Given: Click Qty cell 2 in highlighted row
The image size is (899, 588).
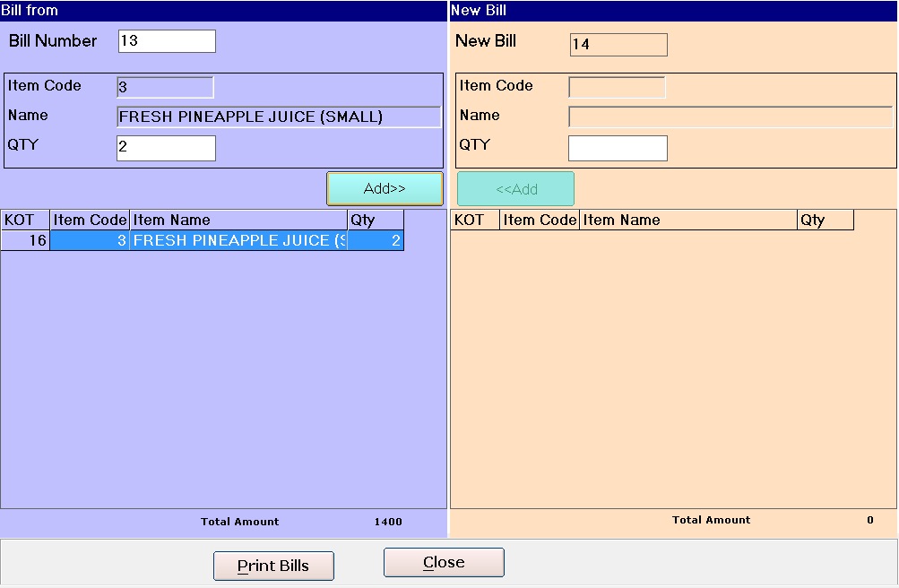Looking at the screenshot, I should pos(376,240).
